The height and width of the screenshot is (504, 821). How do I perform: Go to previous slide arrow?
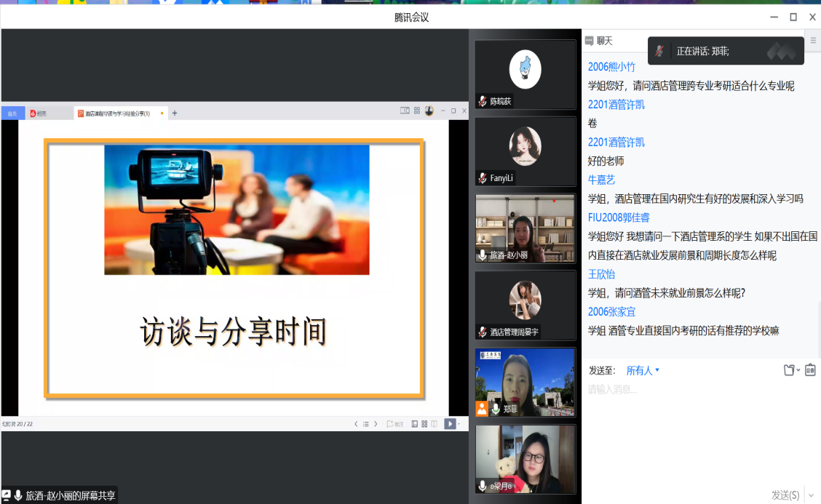coord(356,424)
